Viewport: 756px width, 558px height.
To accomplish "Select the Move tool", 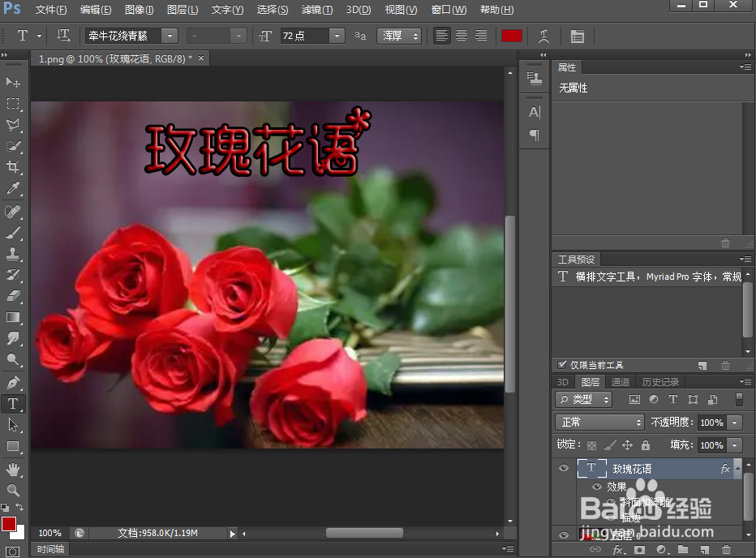I will [x=13, y=82].
